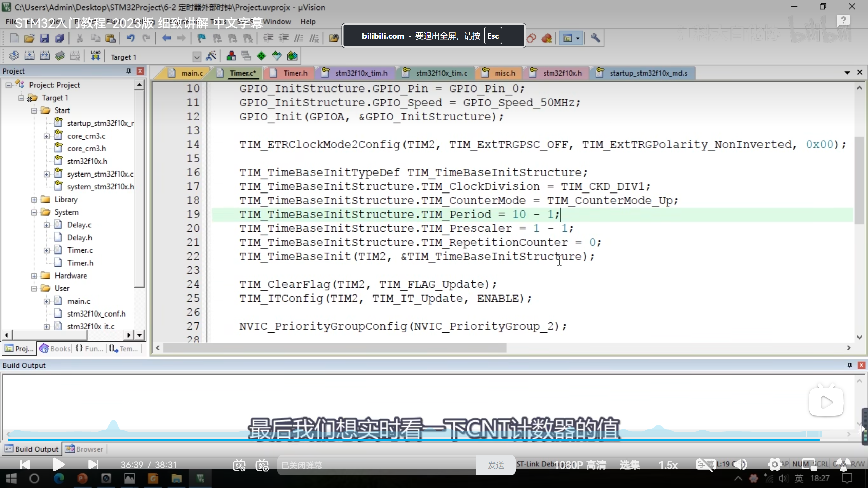Toggle the first danmaku switch icon

click(239, 465)
